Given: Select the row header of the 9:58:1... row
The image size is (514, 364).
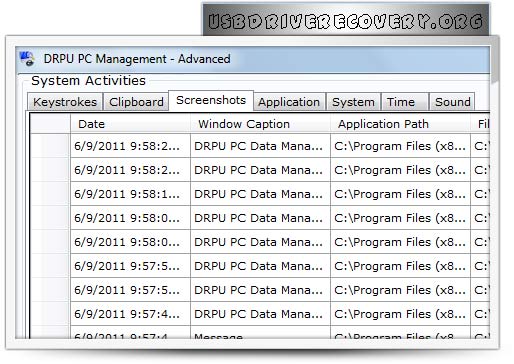Looking at the screenshot, I should pos(50,194).
